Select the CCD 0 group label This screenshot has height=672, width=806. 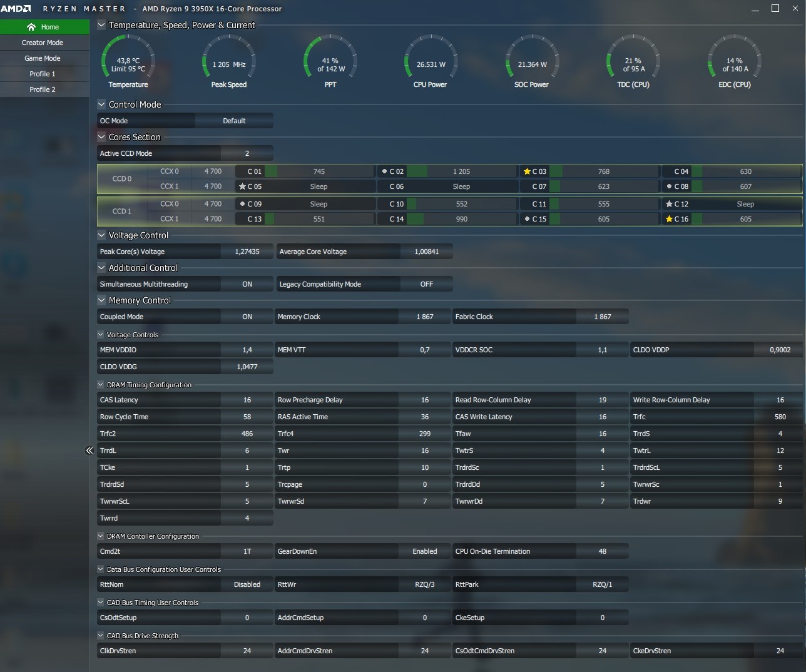(x=122, y=179)
